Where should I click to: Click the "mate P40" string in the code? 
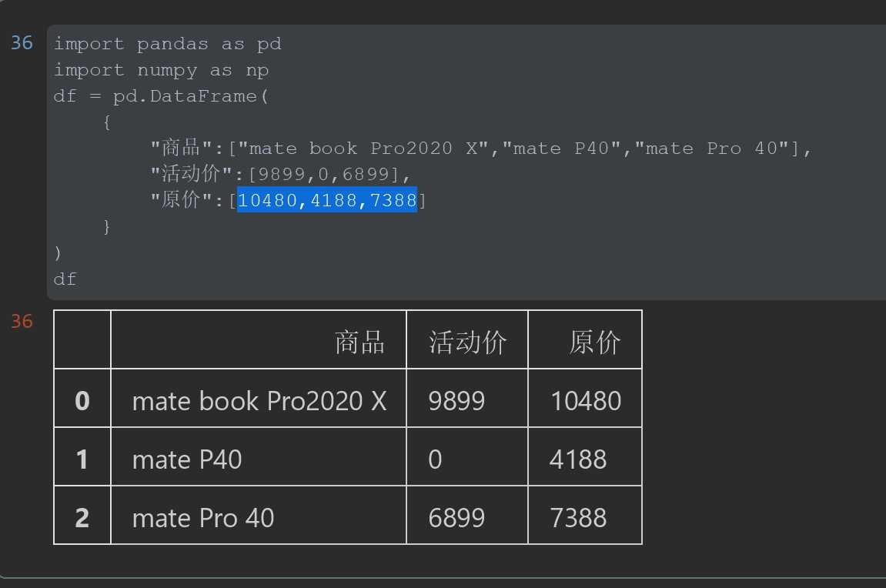pos(561,148)
